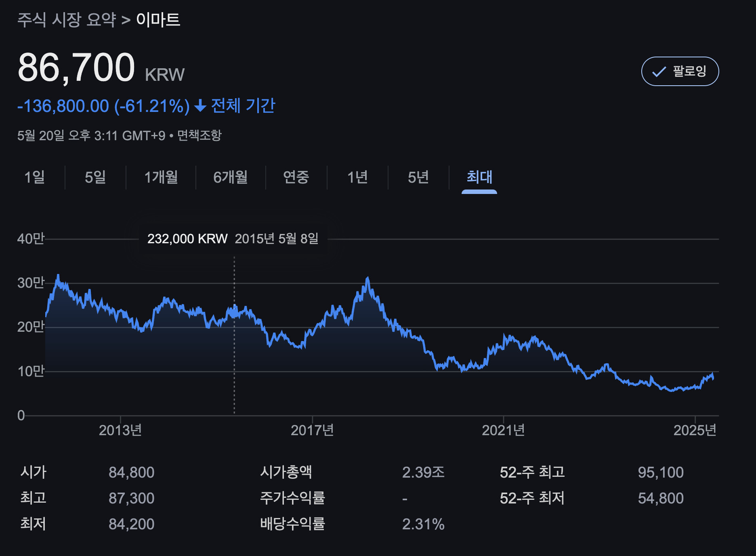Viewport: 756px width, 556px height.
Task: Click the 시가총액 market cap label
Action: (x=286, y=472)
